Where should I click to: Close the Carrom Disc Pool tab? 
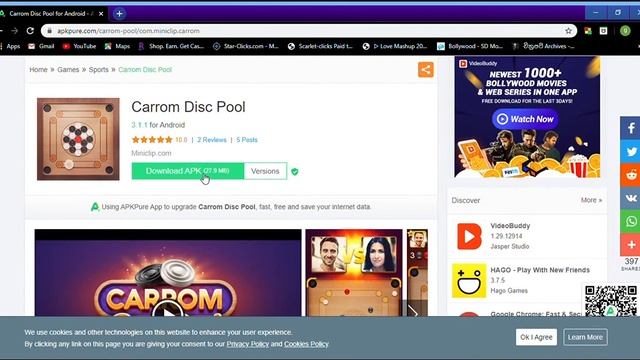[101, 13]
